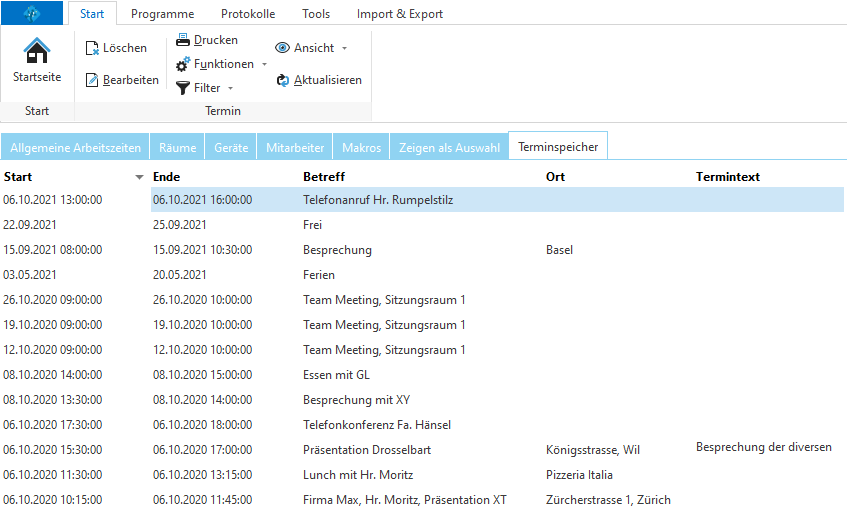This screenshot has height=514, width=847.
Task: Select the Ferien appointment row
Action: click(x=422, y=275)
